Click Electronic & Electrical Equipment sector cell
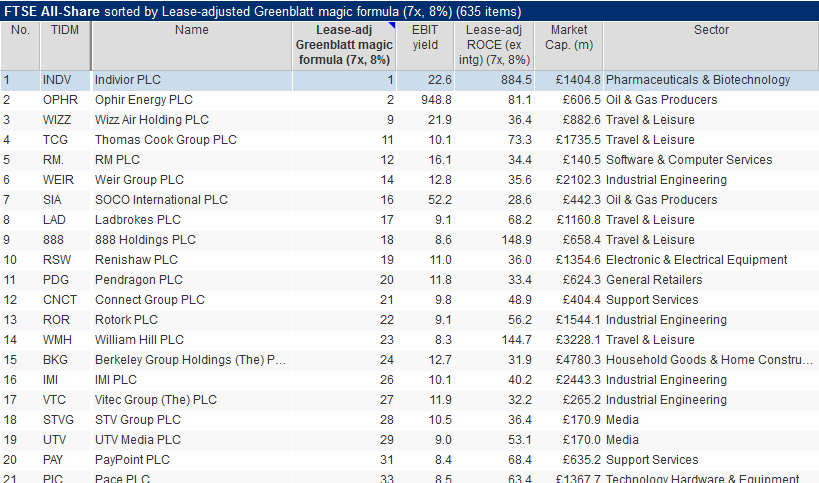Viewport: 819px width, 483px height. [x=696, y=260]
